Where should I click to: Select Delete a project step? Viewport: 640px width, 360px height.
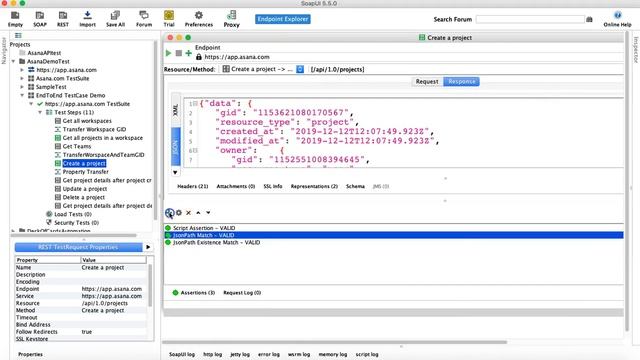click(x=84, y=197)
